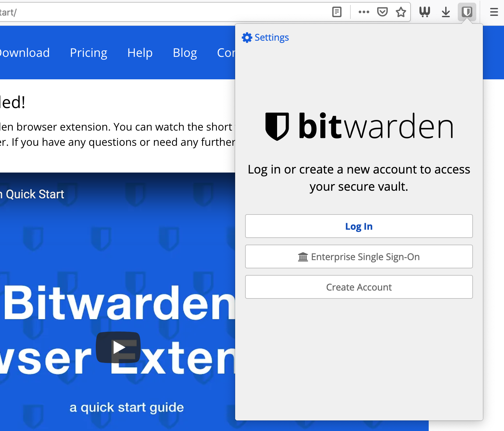Open Download navigation link
This screenshot has height=431, width=504.
click(24, 53)
